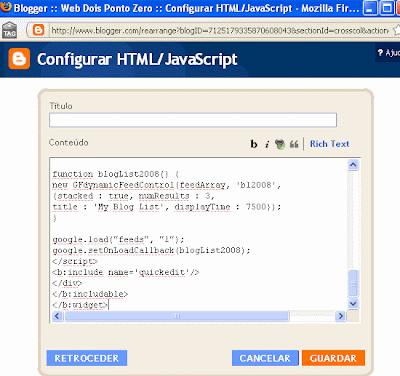Click the Firefox icon in title bar
The height and width of the screenshot is (376, 400).
[x=6, y=7]
